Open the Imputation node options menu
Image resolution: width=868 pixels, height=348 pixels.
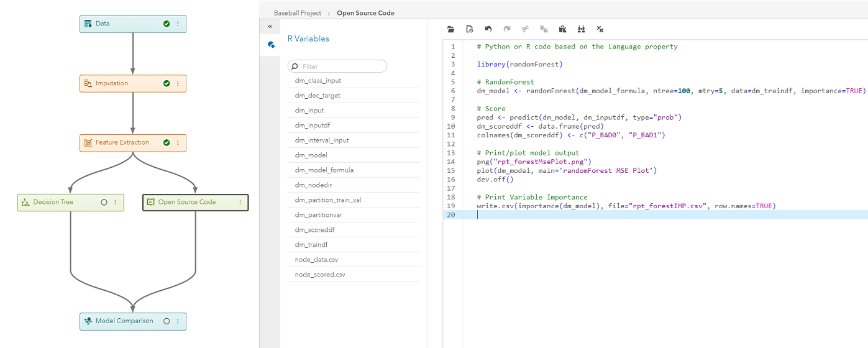coord(178,83)
